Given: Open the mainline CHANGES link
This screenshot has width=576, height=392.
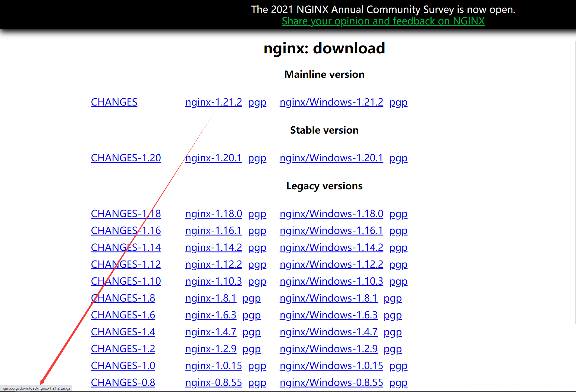Looking at the screenshot, I should 114,102.
